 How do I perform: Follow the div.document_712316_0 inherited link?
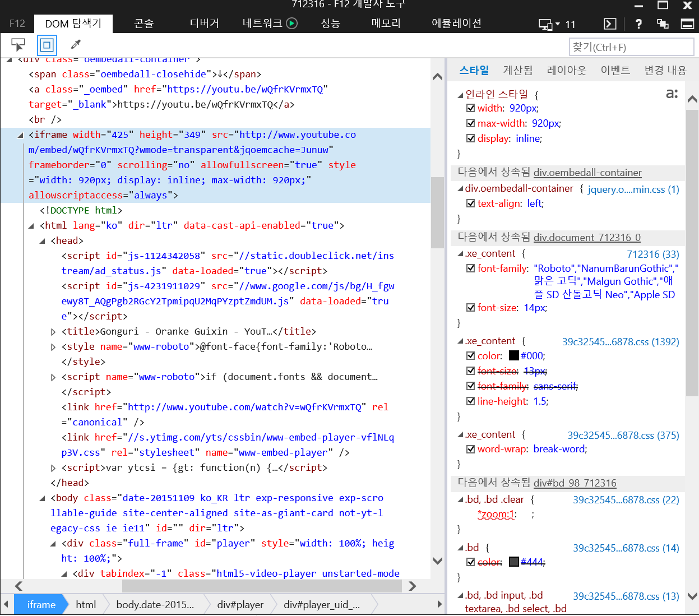coord(587,238)
